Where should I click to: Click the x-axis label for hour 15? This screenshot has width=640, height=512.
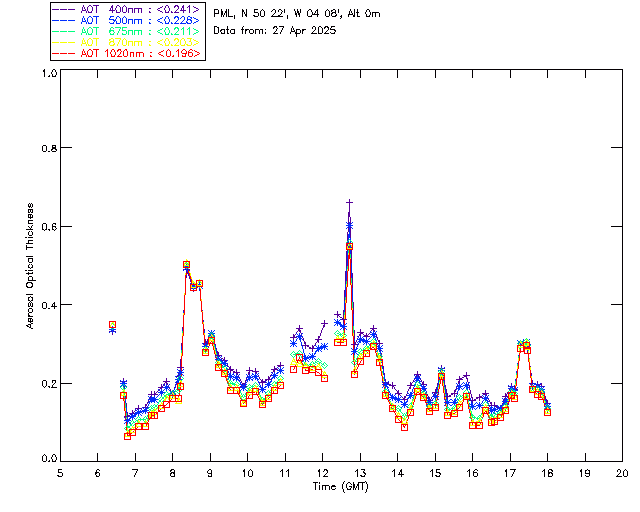(x=435, y=473)
